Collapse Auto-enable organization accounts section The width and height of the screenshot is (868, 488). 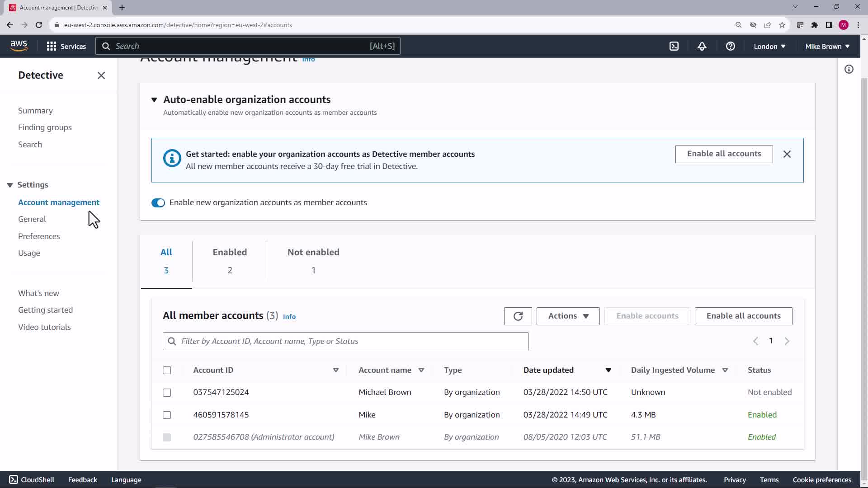point(154,100)
